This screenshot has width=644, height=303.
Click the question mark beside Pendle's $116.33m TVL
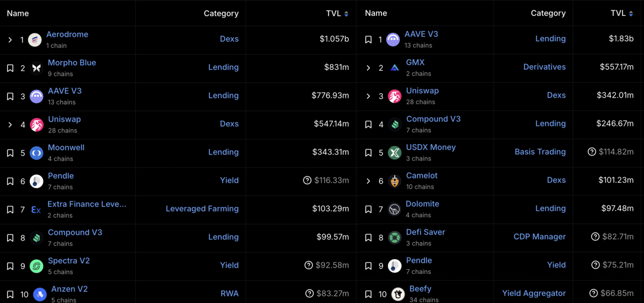pos(308,180)
